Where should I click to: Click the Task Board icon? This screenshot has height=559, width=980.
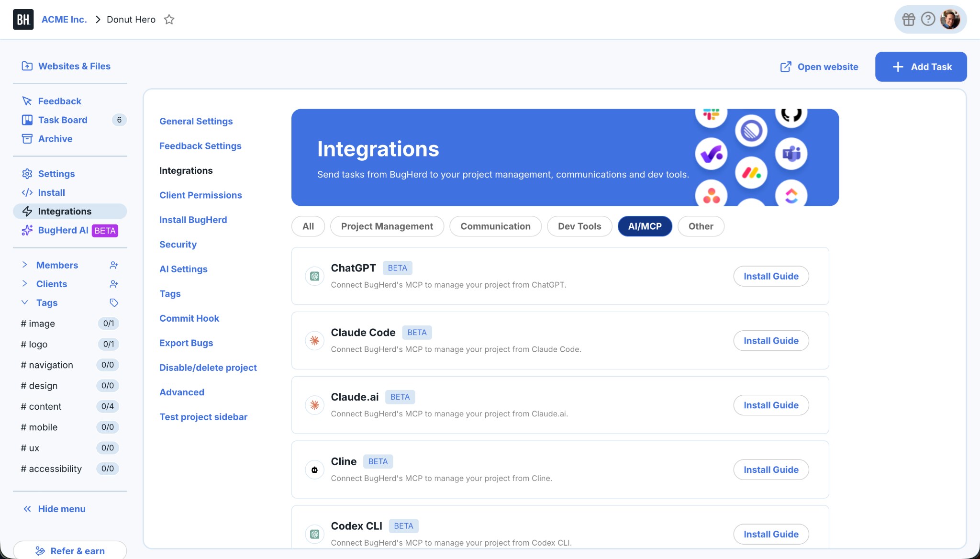[x=27, y=120]
